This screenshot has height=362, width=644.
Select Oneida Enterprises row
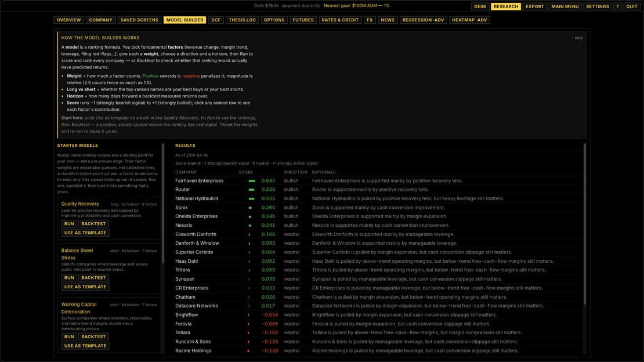(379, 216)
